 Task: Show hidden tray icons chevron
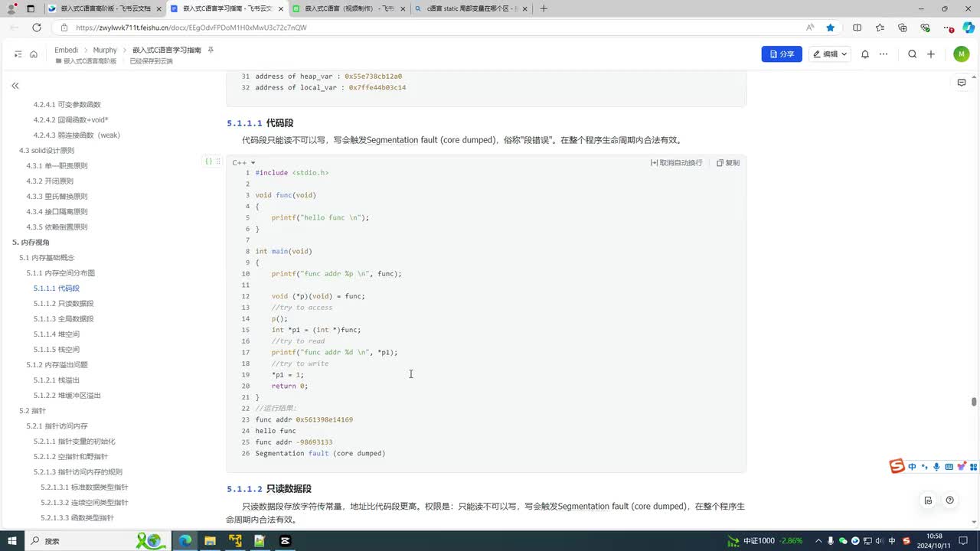click(818, 540)
